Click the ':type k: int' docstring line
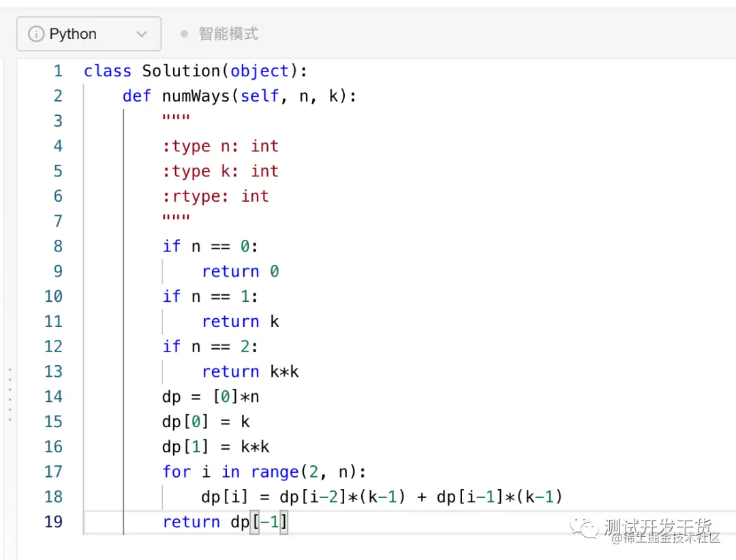Image resolution: width=736 pixels, height=560 pixels. (x=220, y=171)
